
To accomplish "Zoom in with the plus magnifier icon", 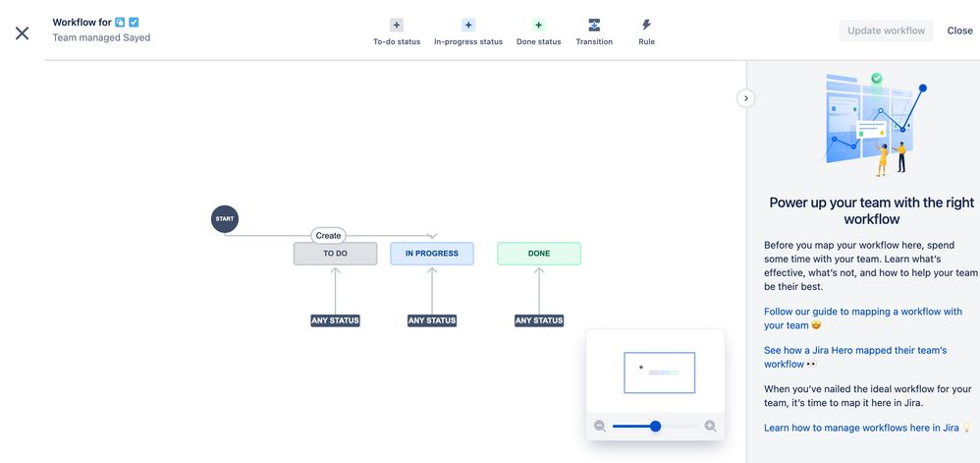I will click(x=711, y=426).
